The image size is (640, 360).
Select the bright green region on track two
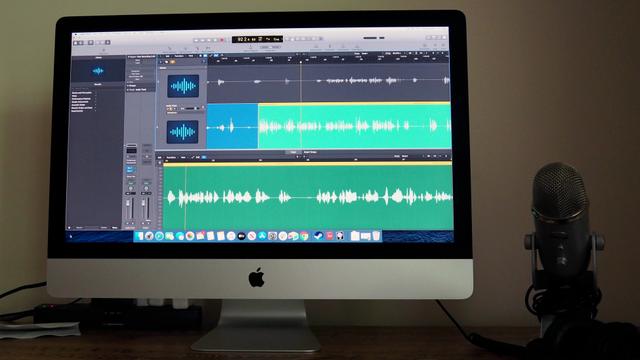pyautogui.click(x=354, y=127)
